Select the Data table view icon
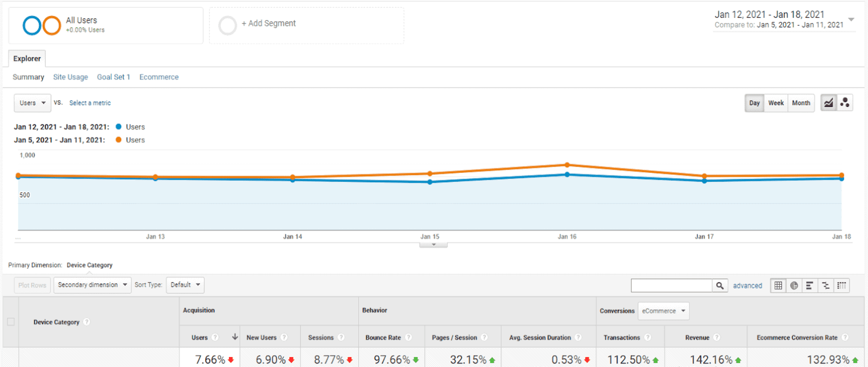This screenshot has height=367, width=868. coord(778,285)
